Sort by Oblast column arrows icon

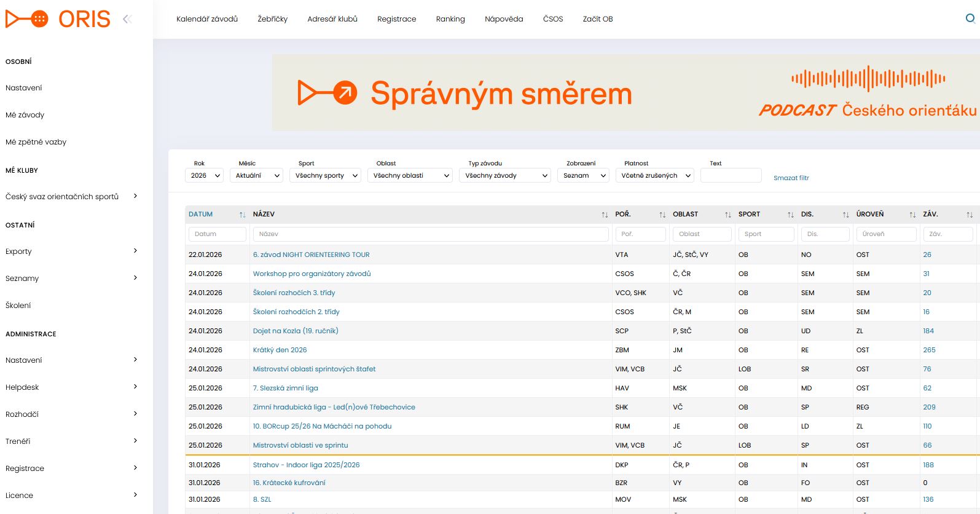click(x=727, y=215)
